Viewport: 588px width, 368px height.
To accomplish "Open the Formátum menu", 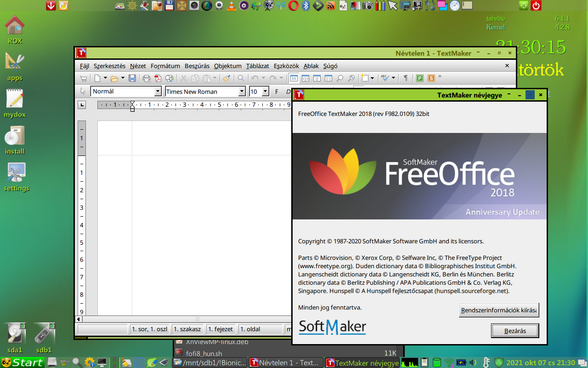I will click(x=165, y=66).
